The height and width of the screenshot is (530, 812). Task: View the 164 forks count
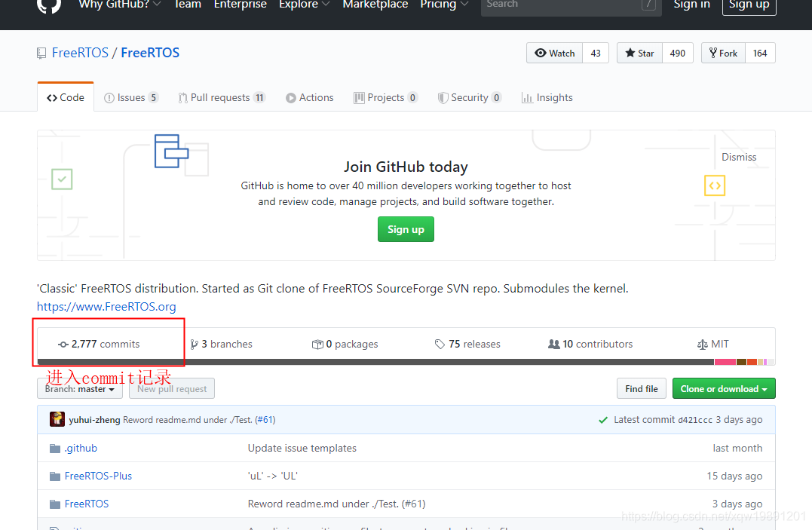760,53
